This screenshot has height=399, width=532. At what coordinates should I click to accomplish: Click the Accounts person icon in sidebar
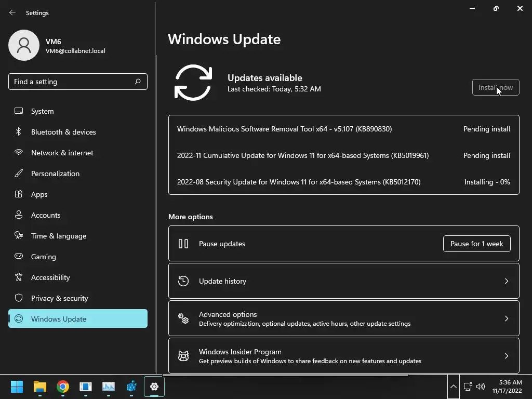click(19, 215)
